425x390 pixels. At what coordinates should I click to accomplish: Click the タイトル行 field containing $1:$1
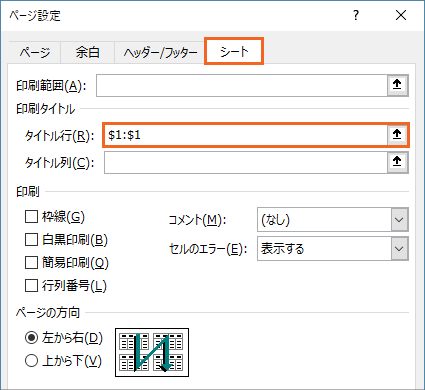[246, 135]
